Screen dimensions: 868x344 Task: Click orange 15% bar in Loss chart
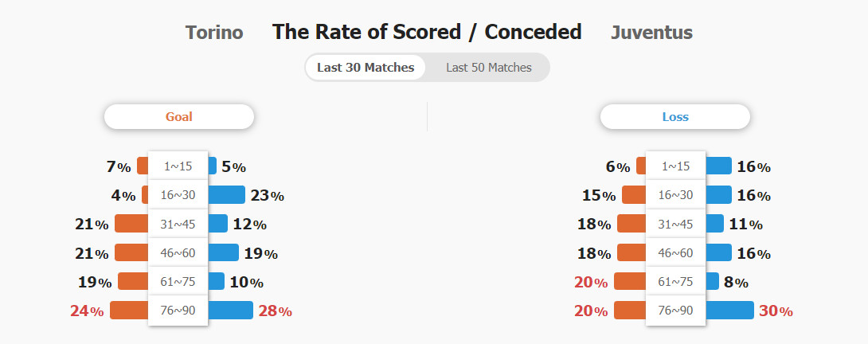(x=634, y=195)
